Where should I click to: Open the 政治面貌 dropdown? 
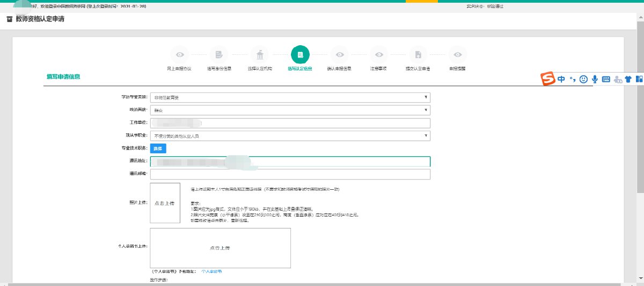290,110
